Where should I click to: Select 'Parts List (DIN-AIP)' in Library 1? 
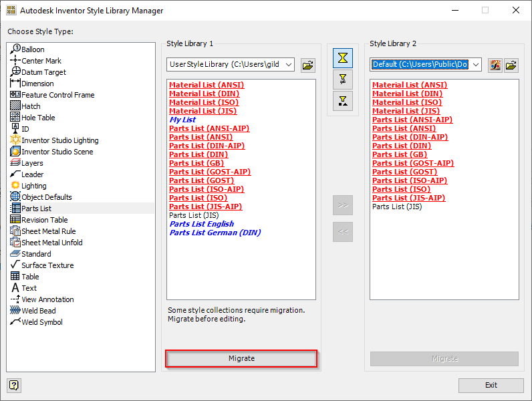207,146
